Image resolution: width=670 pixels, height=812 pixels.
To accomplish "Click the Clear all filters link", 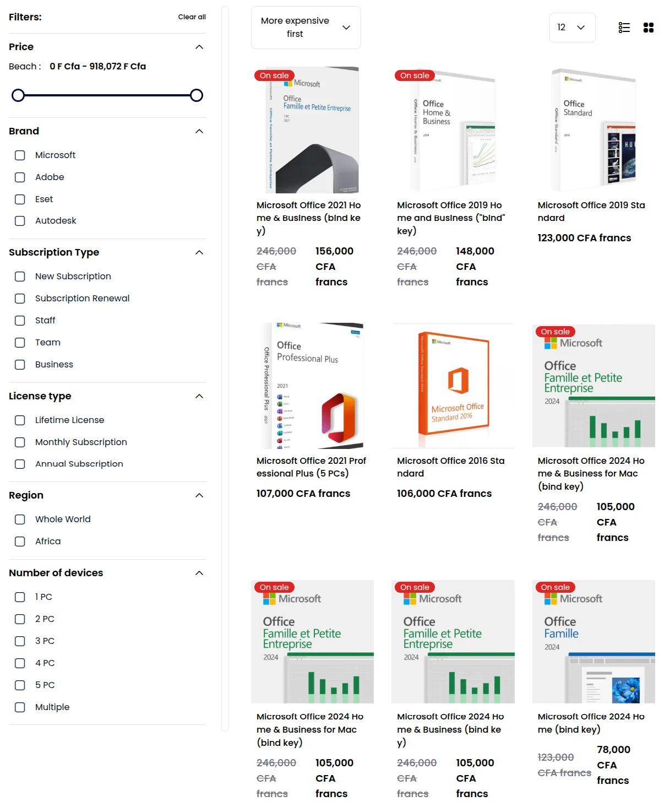I will pos(192,17).
